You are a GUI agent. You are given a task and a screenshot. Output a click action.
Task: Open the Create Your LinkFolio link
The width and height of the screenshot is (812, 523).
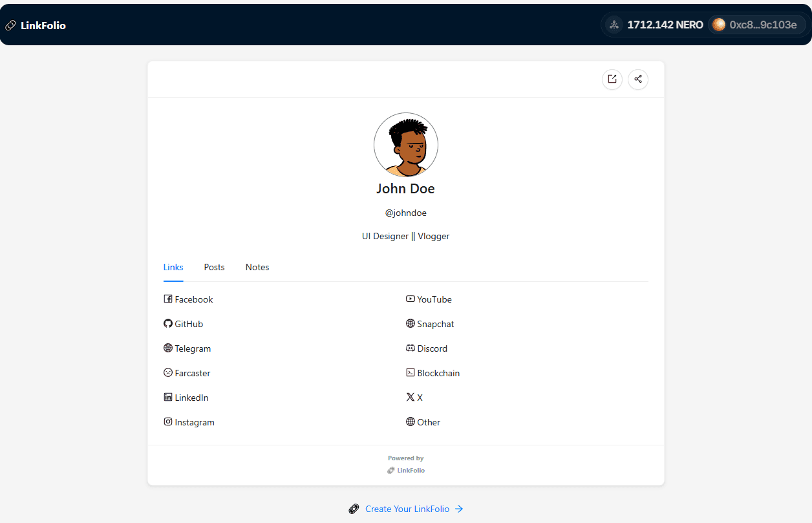pos(407,509)
